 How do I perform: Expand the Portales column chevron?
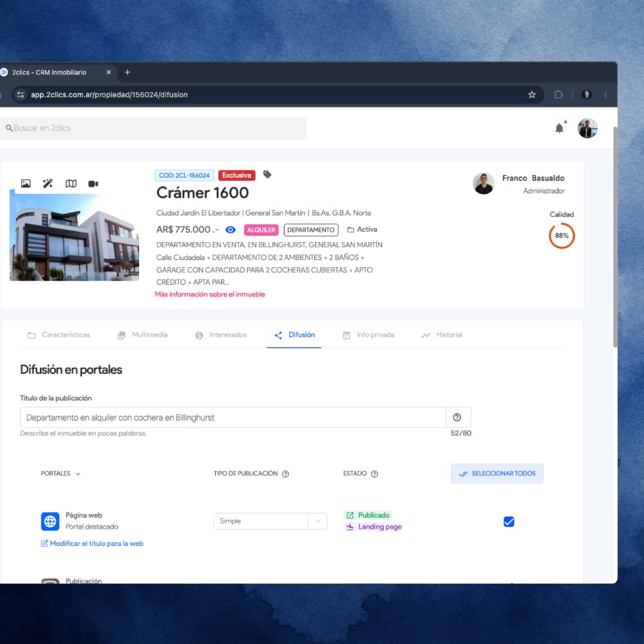[78, 474]
